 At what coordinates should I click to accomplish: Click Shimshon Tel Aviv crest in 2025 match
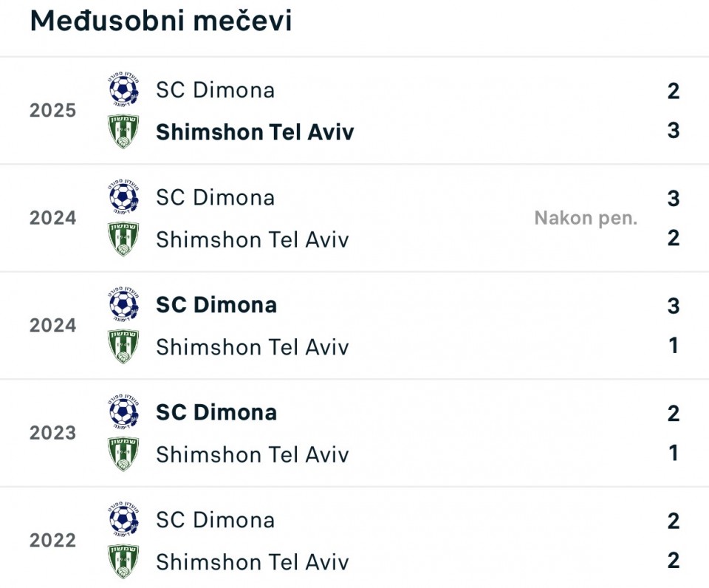click(x=123, y=131)
